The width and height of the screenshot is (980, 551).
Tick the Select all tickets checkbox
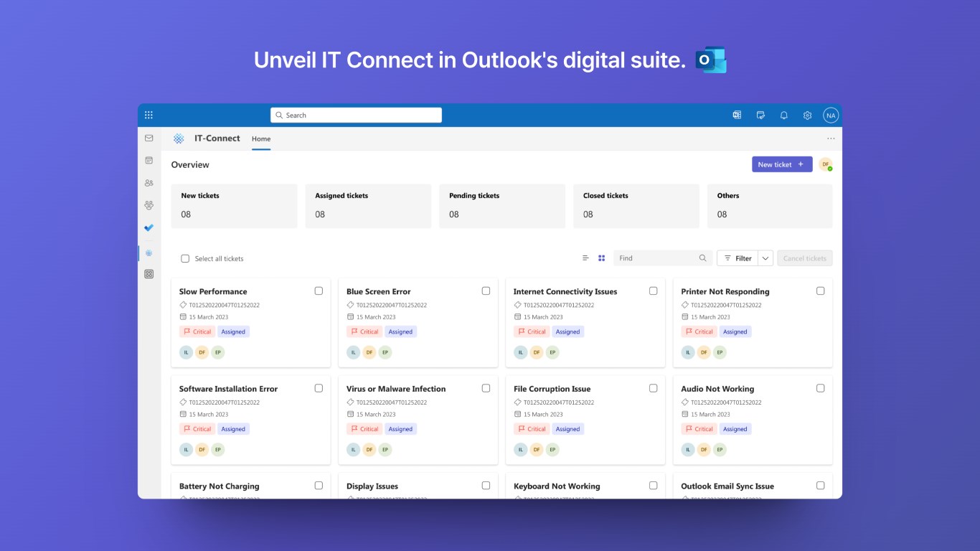pyautogui.click(x=185, y=258)
